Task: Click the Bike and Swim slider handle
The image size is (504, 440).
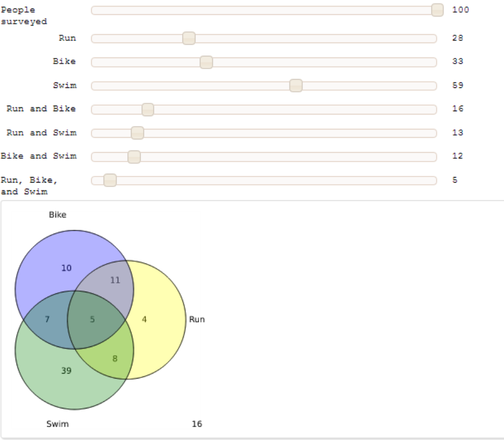Action: [134, 157]
